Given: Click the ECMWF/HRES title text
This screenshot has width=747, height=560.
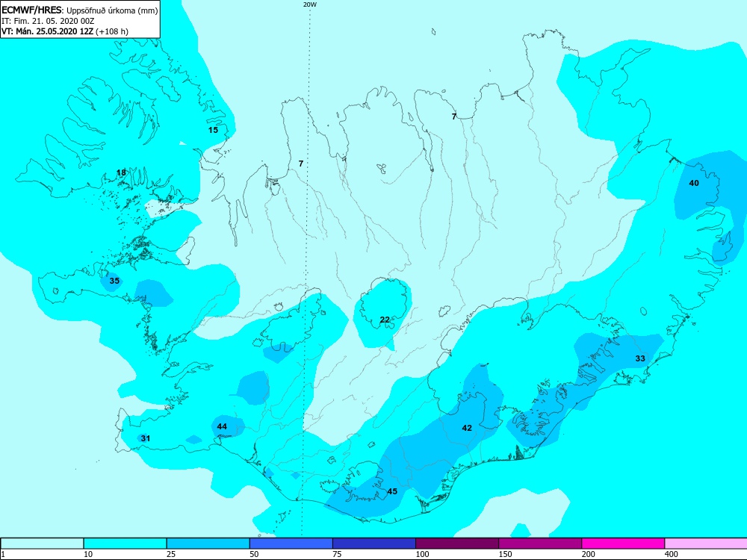Looking at the screenshot, I should pyautogui.click(x=32, y=10).
